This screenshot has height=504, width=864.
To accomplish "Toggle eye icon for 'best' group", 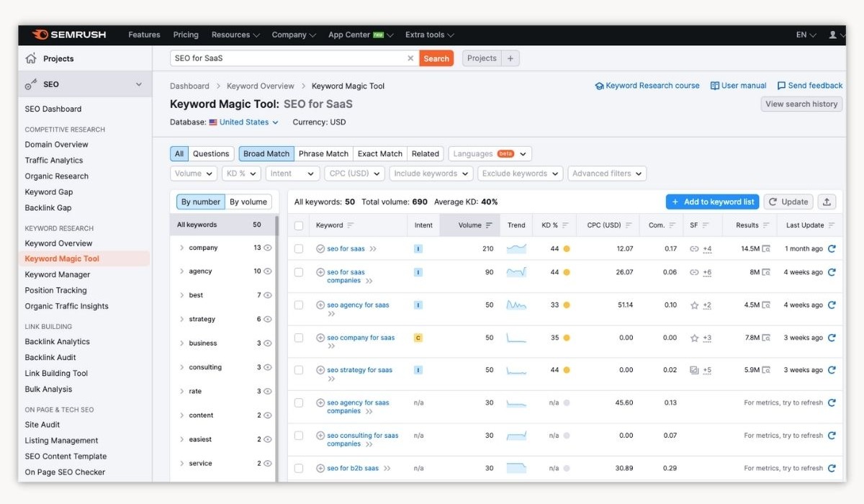I will [268, 295].
